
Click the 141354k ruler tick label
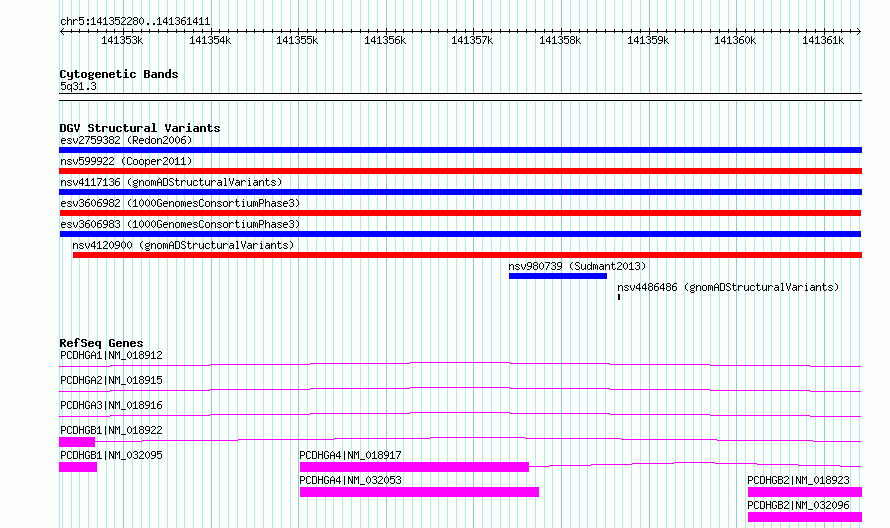210,41
